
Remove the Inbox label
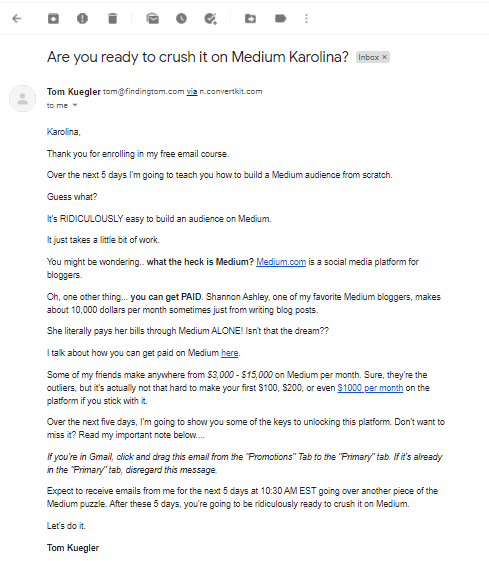point(385,57)
